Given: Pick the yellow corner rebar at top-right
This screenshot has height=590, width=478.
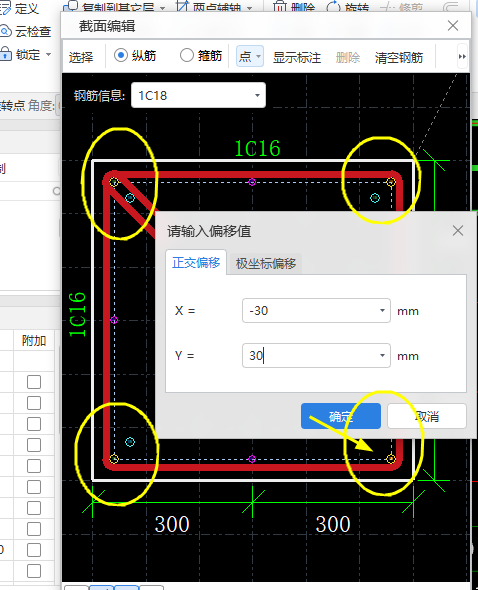Looking at the screenshot, I should pyautogui.click(x=391, y=182).
